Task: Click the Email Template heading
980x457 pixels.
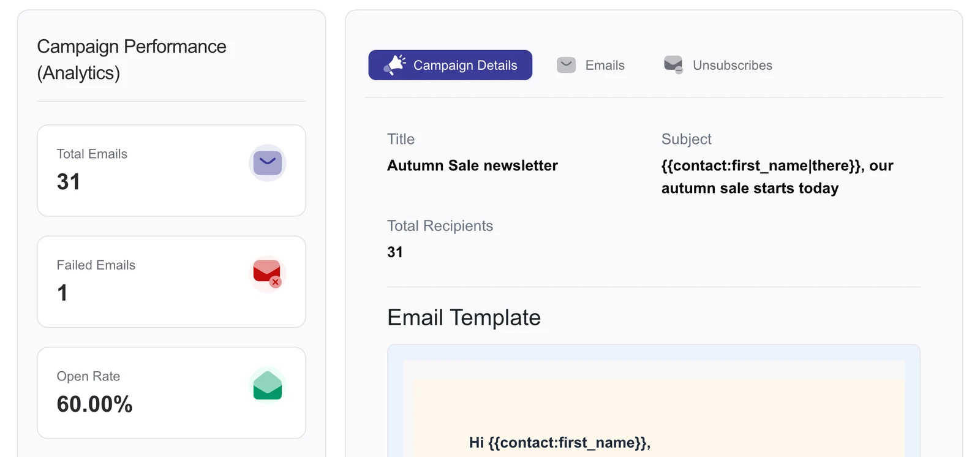Action: point(464,317)
